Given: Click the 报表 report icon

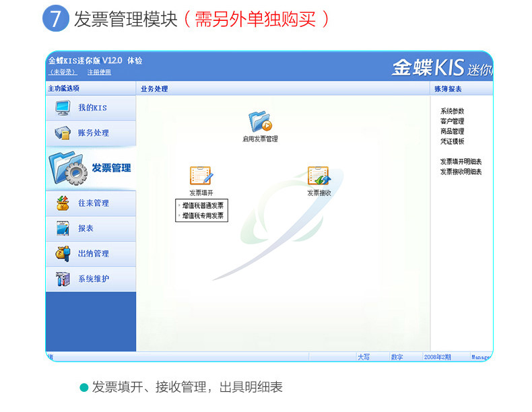Looking at the screenshot, I should pyautogui.click(x=63, y=228).
